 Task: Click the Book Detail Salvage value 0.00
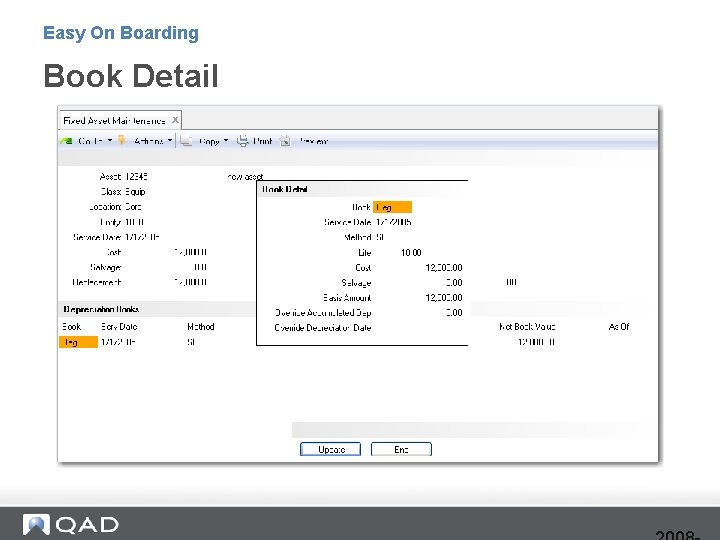(x=454, y=283)
